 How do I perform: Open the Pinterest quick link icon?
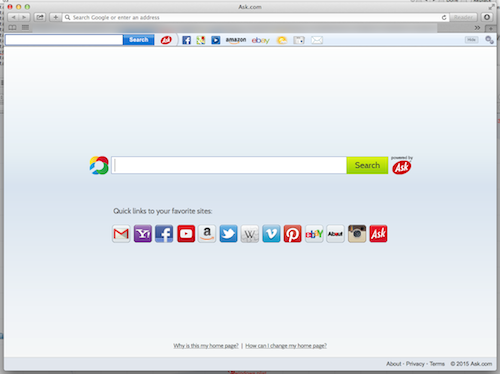292,234
